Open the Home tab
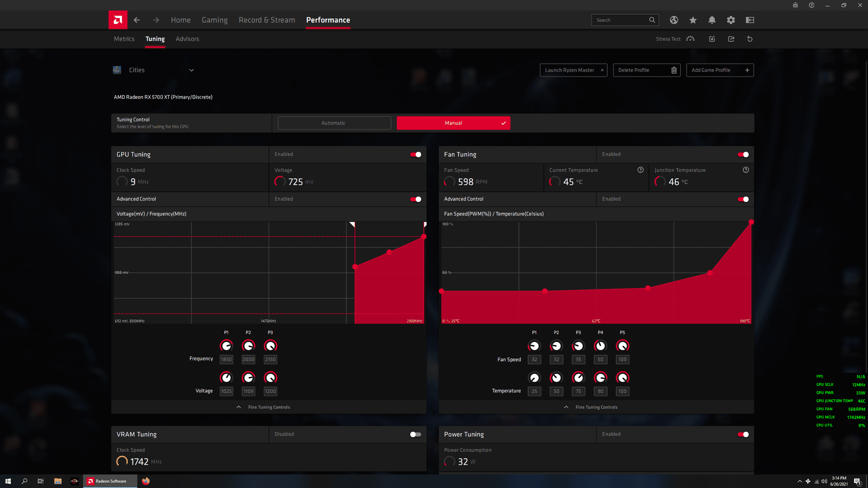The image size is (868, 488). 181,20
